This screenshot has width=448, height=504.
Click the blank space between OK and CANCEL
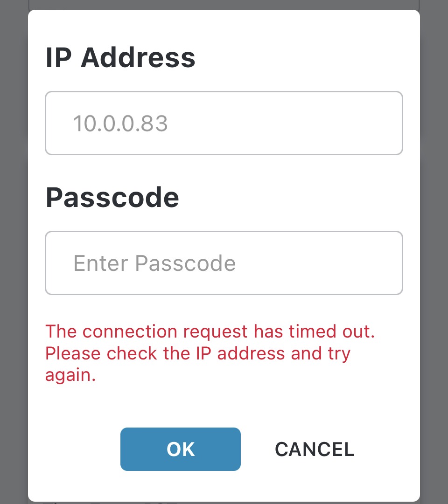pos(258,449)
